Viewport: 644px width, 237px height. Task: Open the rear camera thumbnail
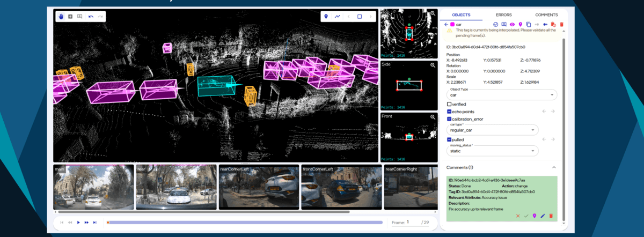(175, 187)
